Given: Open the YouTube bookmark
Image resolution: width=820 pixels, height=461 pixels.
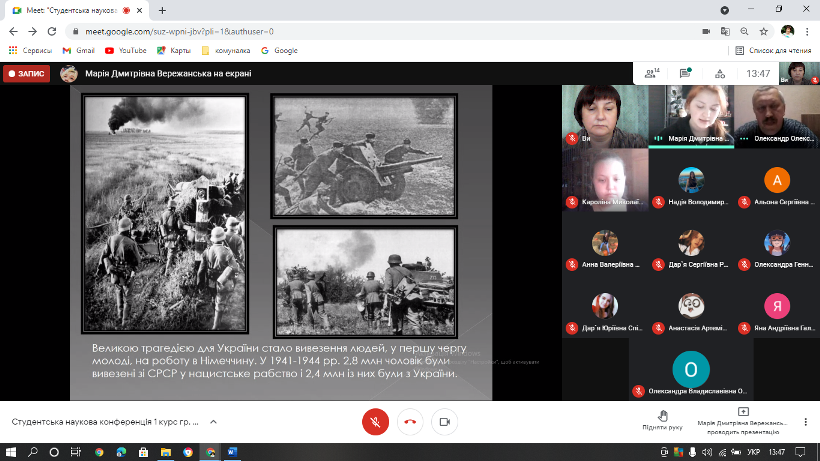Looking at the screenshot, I should click(125, 50).
